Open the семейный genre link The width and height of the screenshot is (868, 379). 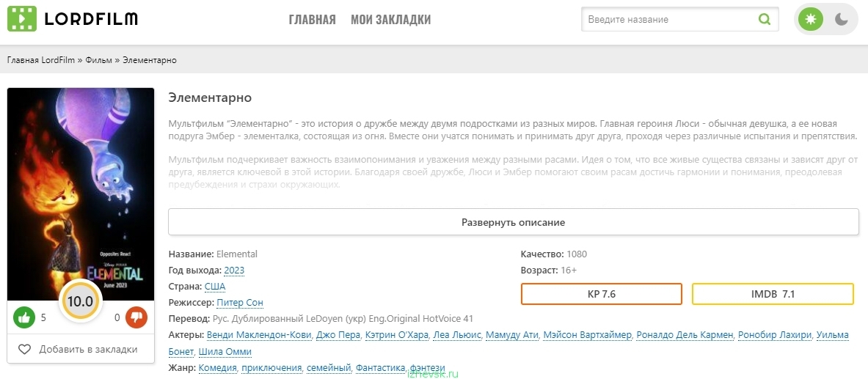(x=329, y=367)
